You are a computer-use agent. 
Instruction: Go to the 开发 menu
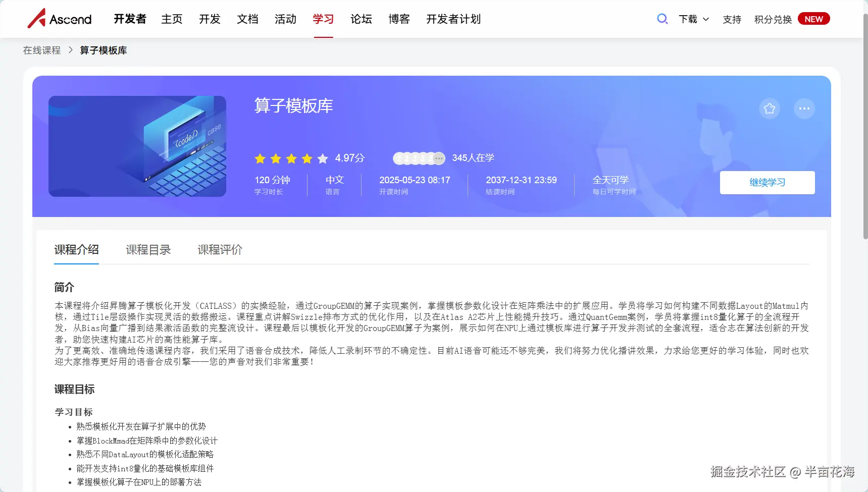[x=210, y=19]
